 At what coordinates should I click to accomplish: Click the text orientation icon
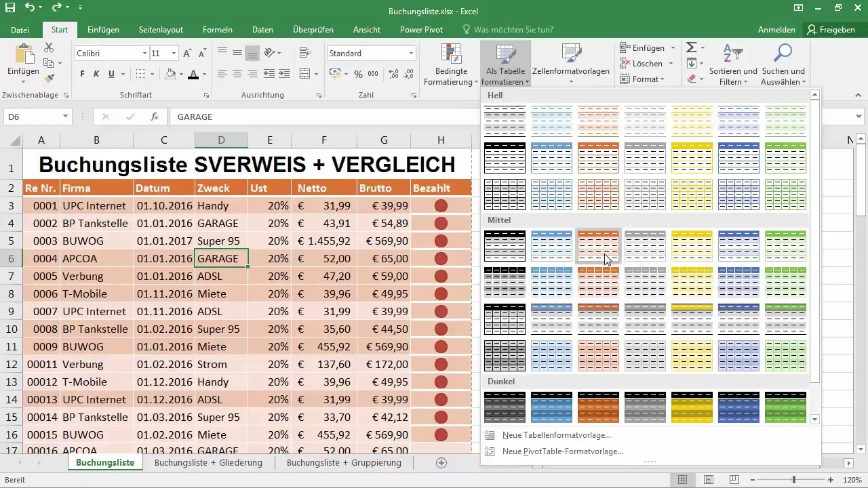(269, 53)
